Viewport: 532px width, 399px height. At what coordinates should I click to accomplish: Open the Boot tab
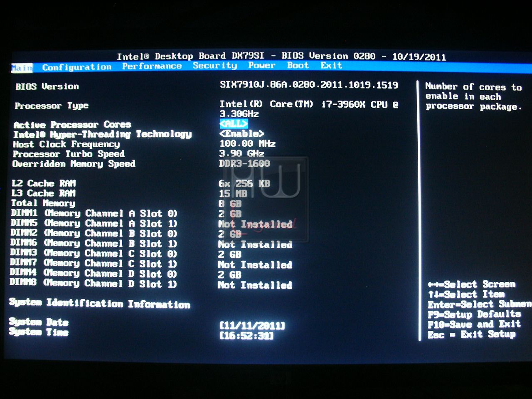(298, 65)
